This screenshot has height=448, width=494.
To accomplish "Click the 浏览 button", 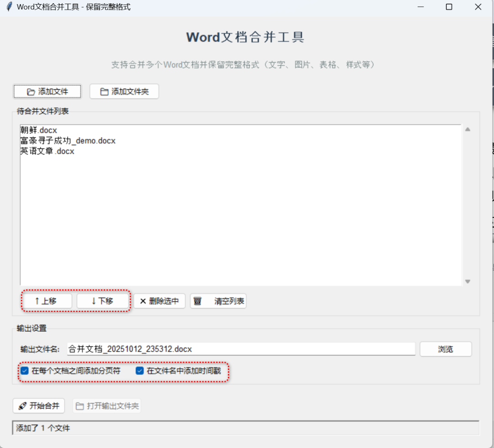I will [445, 349].
